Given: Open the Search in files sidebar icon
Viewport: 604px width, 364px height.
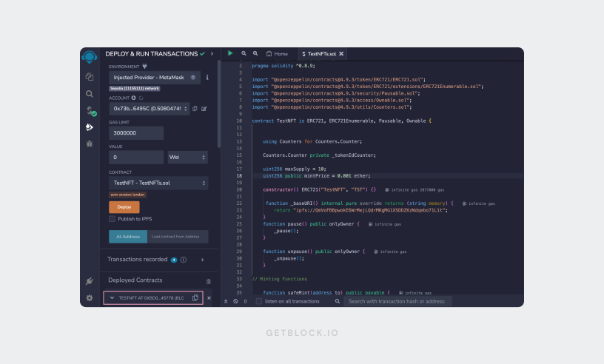Looking at the screenshot, I should 90,94.
